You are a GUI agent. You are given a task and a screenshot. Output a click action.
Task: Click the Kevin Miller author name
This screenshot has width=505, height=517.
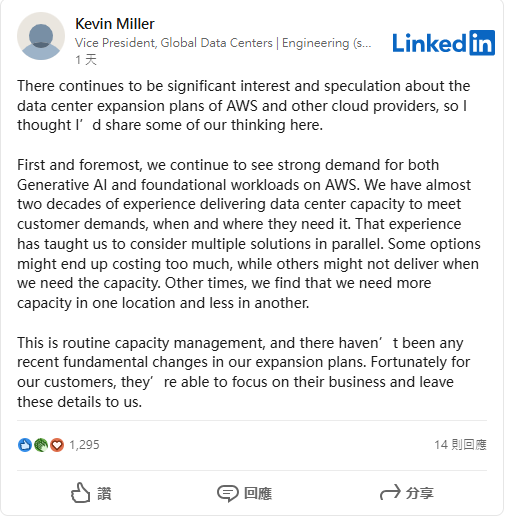click(x=115, y=24)
